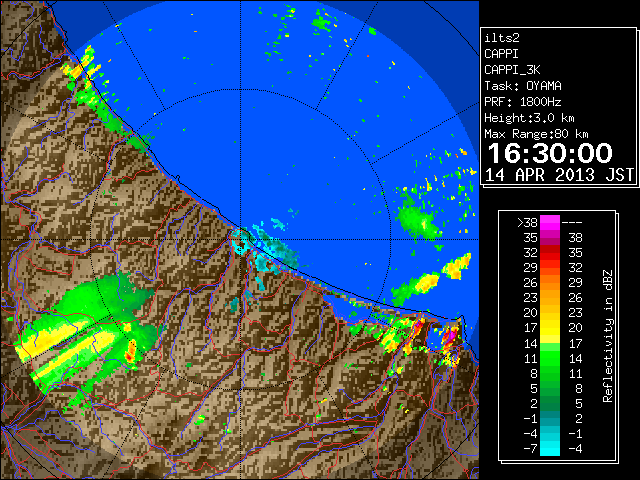Pick the red 32–35 dBZ legend color

point(550,253)
